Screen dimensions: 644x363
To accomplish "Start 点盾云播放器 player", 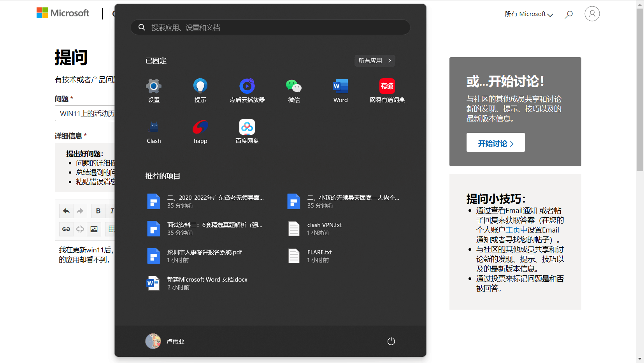I will pos(247,90).
